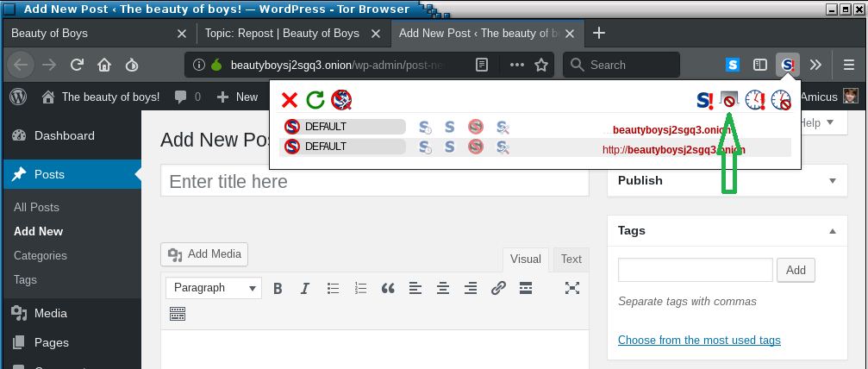Image resolution: width=868 pixels, height=369 pixels.
Task: Toggle Bold in editor toolbar
Action: click(278, 288)
